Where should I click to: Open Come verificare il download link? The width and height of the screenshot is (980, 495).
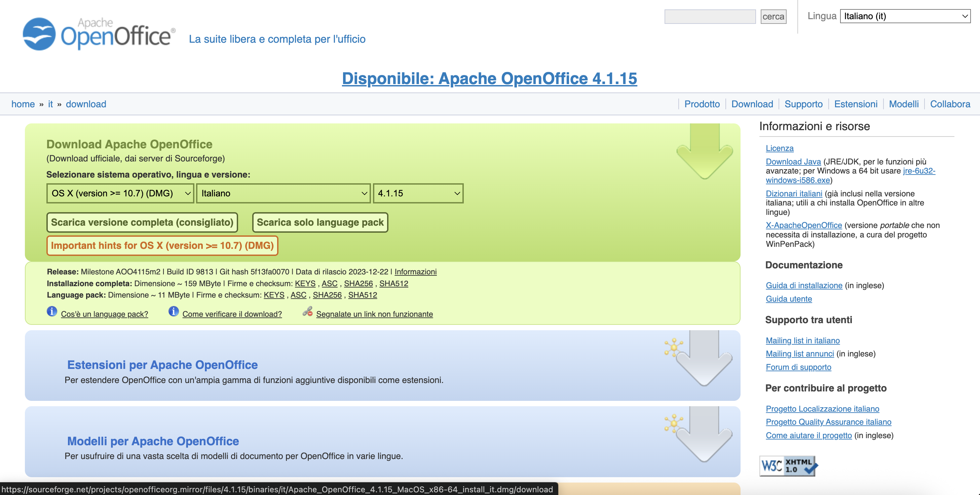pyautogui.click(x=232, y=314)
